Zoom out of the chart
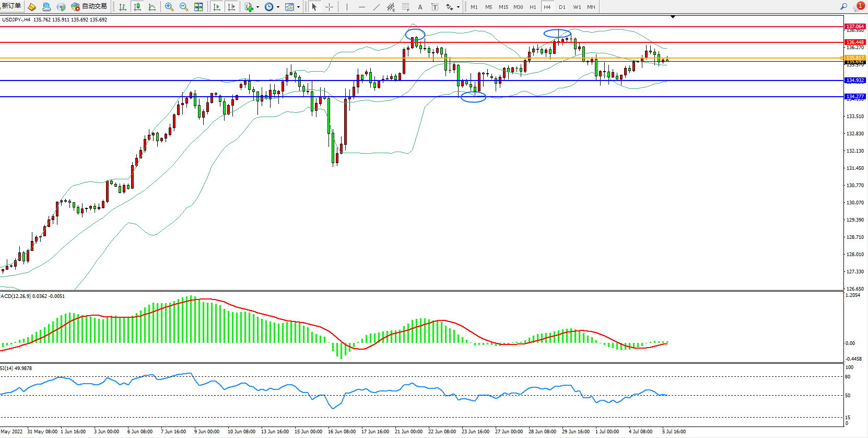Viewport: 868px width, 438px height. pos(184,7)
